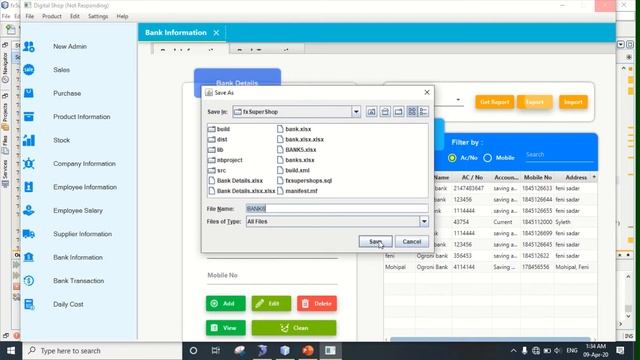
Task: Click the Mobile No column header
Action: click(x=538, y=178)
